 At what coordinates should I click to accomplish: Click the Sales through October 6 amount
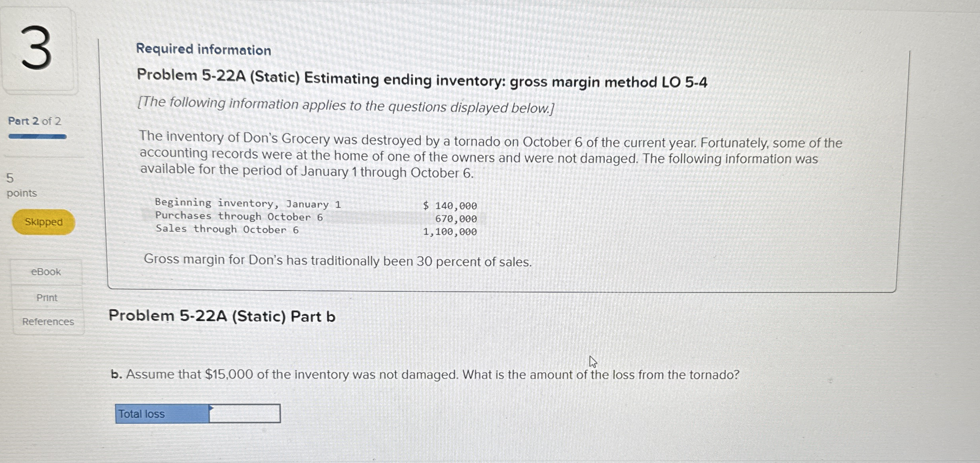coord(449,231)
